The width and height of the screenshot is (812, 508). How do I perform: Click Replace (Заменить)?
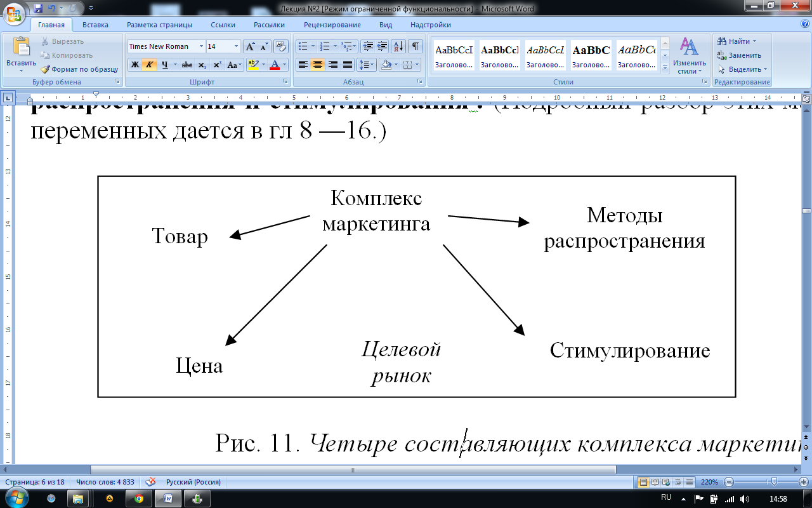(739, 55)
